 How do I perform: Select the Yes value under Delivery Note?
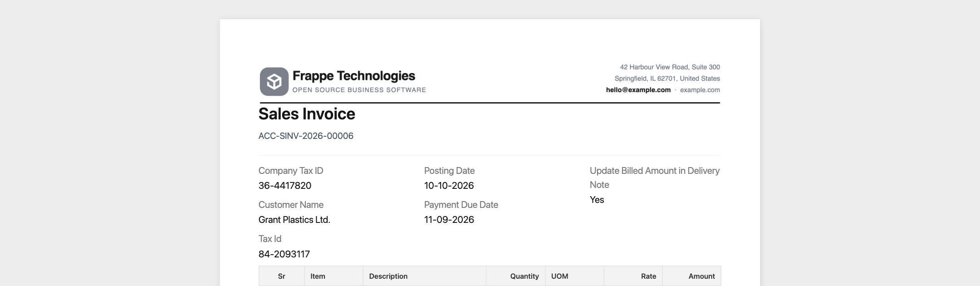pos(597,200)
